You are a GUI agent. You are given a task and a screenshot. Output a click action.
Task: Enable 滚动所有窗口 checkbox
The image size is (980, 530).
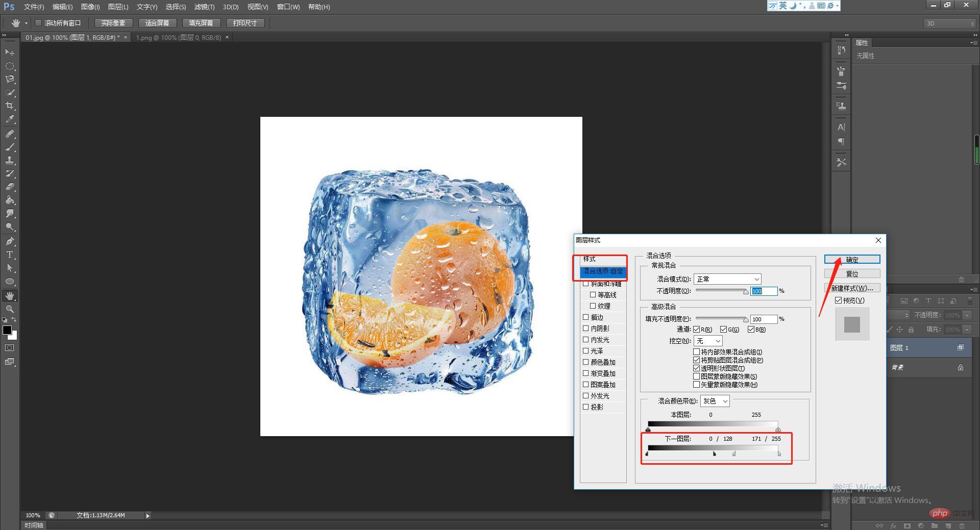click(x=38, y=23)
